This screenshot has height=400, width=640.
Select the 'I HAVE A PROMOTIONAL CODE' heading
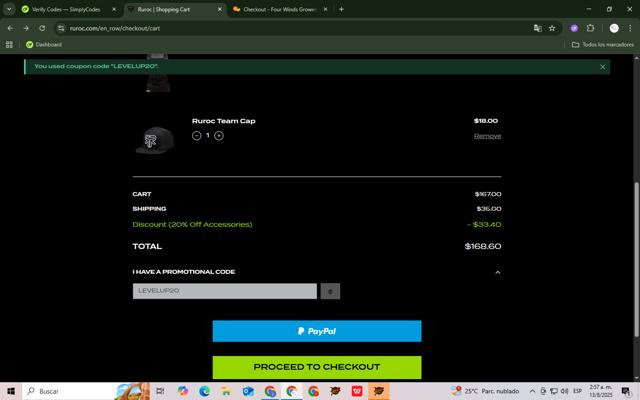coord(184,272)
